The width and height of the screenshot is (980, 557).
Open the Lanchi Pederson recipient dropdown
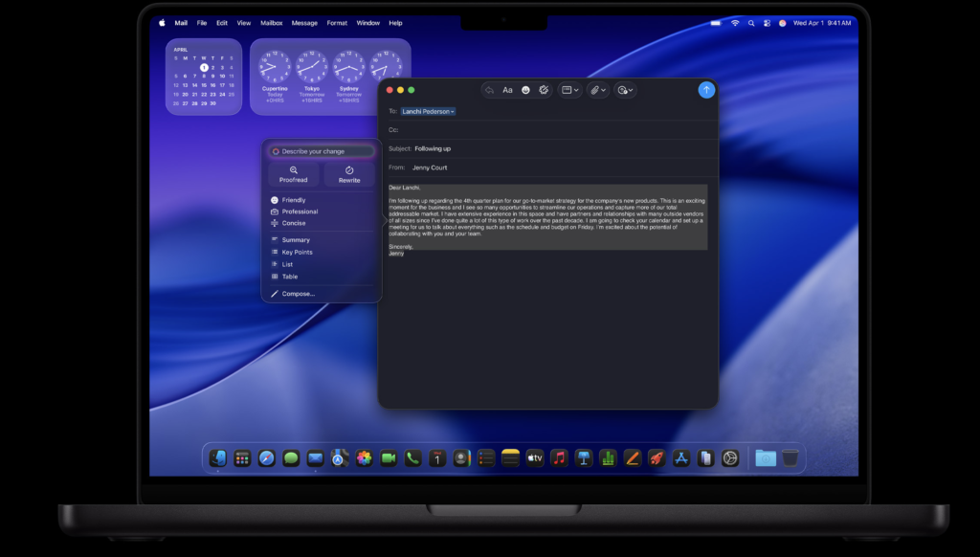[428, 112]
